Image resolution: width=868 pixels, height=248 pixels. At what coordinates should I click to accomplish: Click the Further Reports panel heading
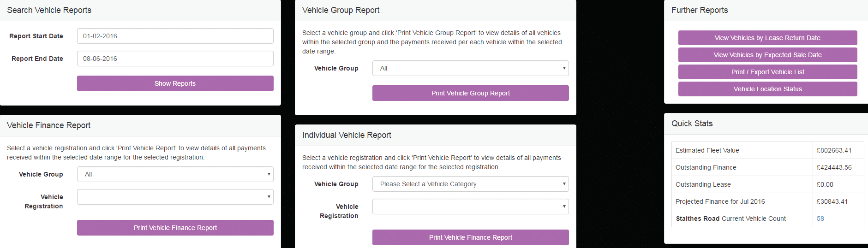pyautogui.click(x=700, y=10)
